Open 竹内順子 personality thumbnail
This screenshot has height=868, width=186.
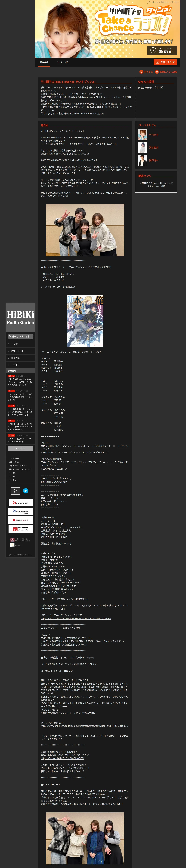click(142, 135)
